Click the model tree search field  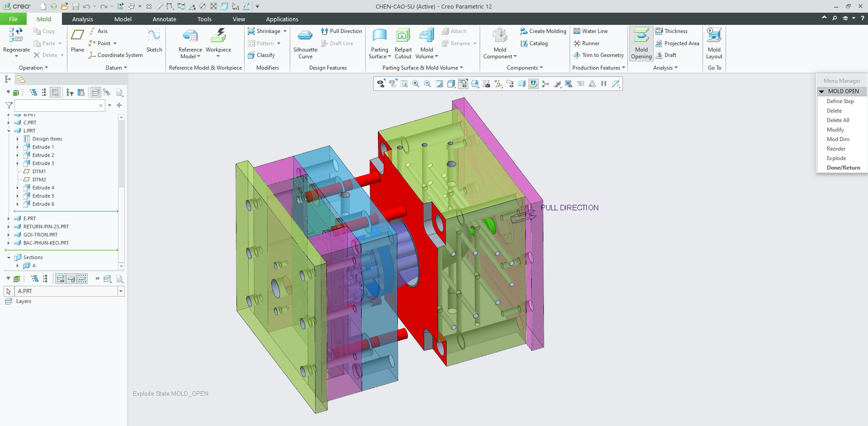57,105
